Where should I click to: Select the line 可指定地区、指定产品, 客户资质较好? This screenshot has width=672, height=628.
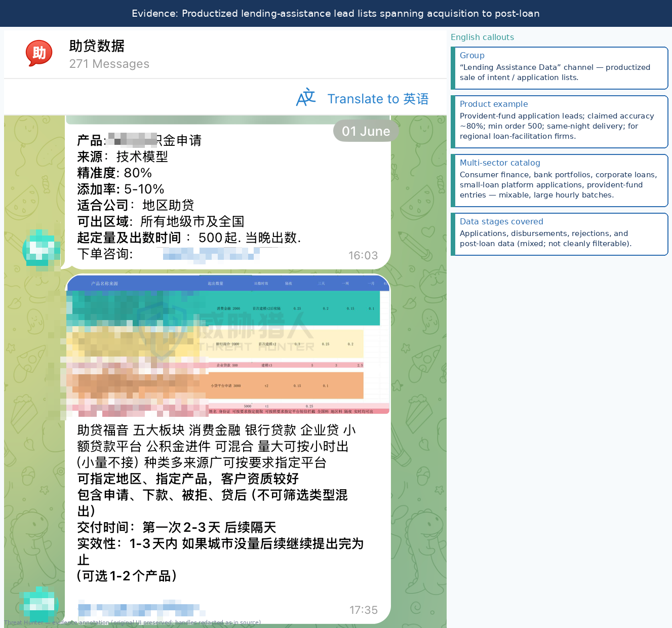[188, 479]
